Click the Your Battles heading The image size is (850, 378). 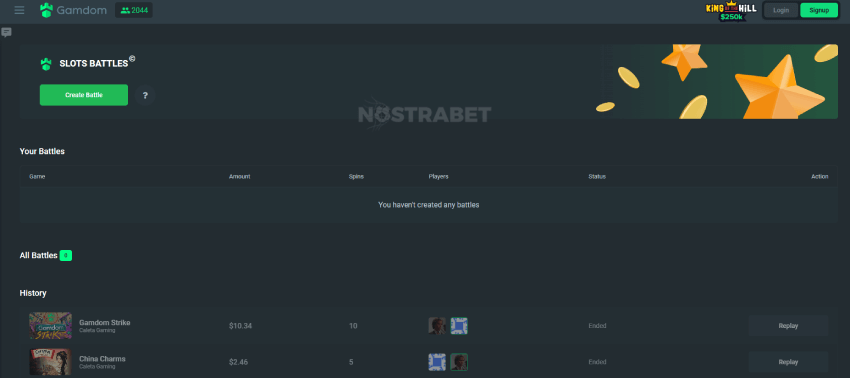(42, 151)
